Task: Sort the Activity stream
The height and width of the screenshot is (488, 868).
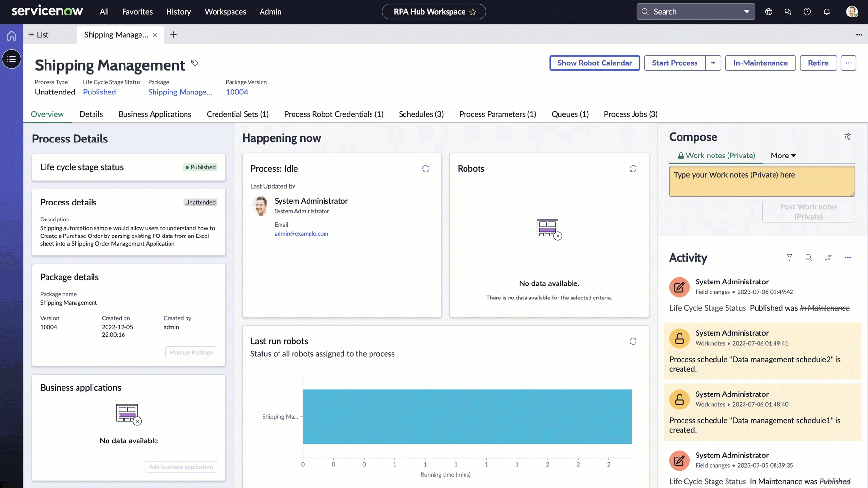Action: point(828,258)
